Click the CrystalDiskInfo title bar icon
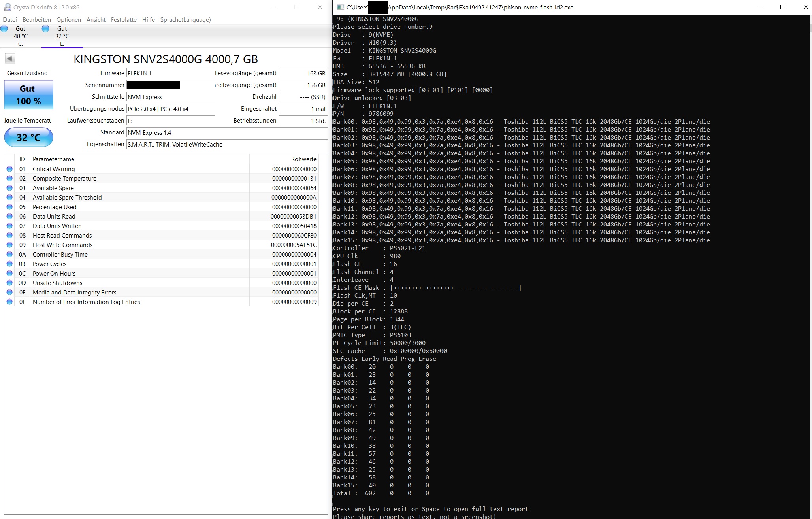812x519 pixels. 7,7
